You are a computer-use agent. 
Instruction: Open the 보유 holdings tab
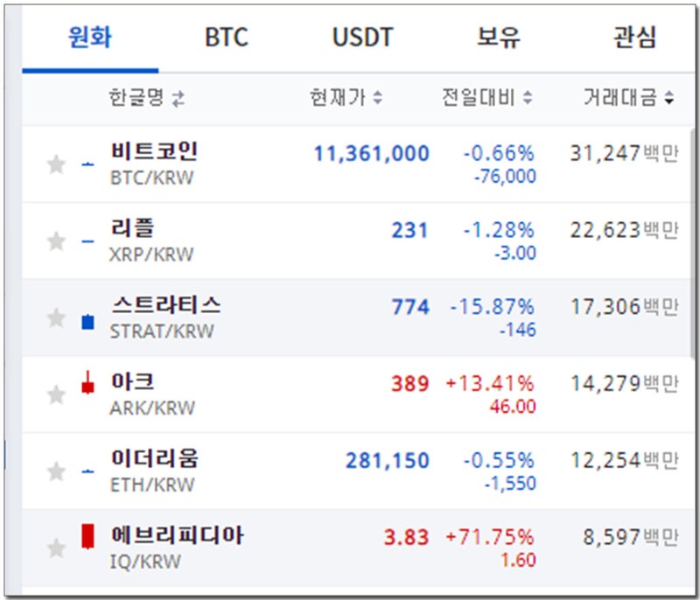[x=499, y=38]
